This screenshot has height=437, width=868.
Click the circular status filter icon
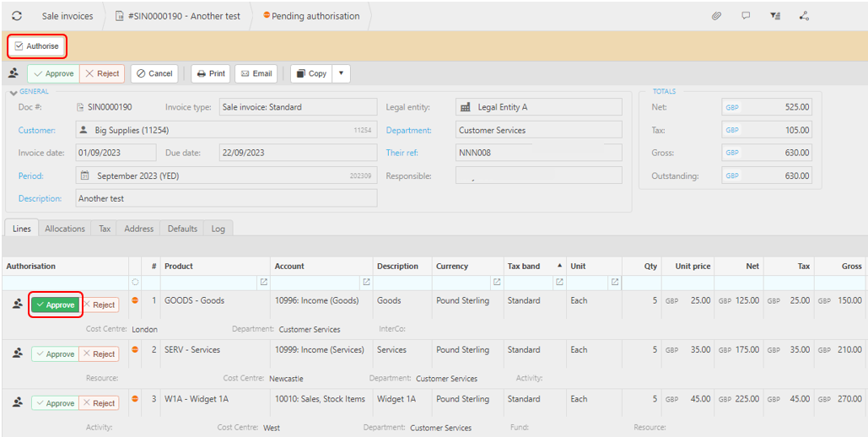point(135,282)
